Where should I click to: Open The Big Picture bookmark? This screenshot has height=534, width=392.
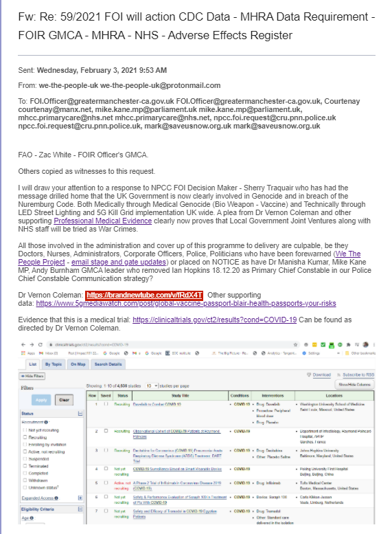coord(230,353)
